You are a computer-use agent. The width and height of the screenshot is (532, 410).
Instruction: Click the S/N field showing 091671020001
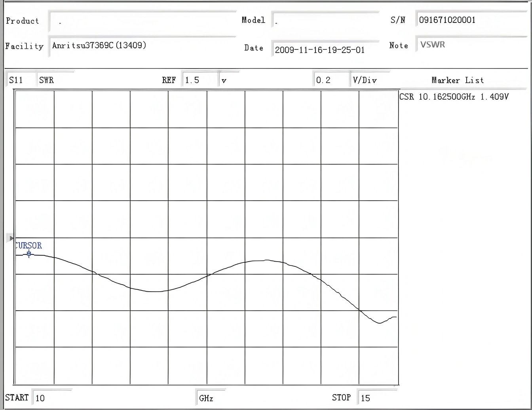tap(471, 20)
